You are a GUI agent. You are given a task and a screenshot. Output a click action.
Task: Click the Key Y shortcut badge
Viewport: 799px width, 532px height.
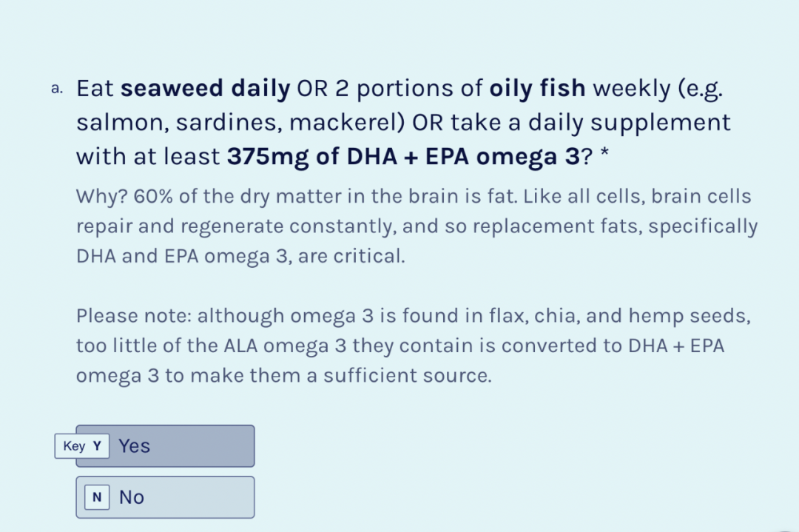point(82,446)
